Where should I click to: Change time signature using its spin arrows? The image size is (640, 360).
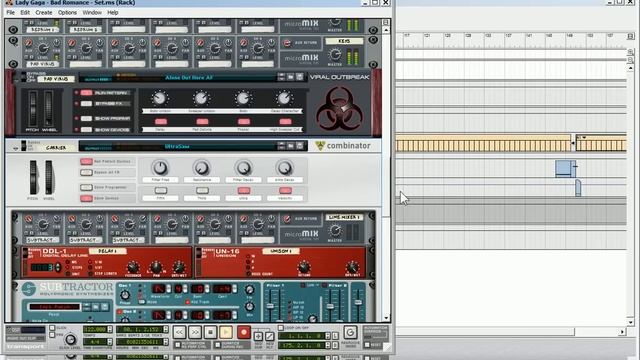pyautogui.click(x=109, y=342)
